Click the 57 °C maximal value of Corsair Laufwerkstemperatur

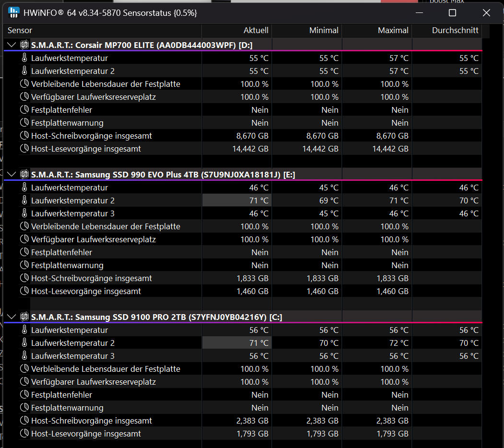pos(399,58)
